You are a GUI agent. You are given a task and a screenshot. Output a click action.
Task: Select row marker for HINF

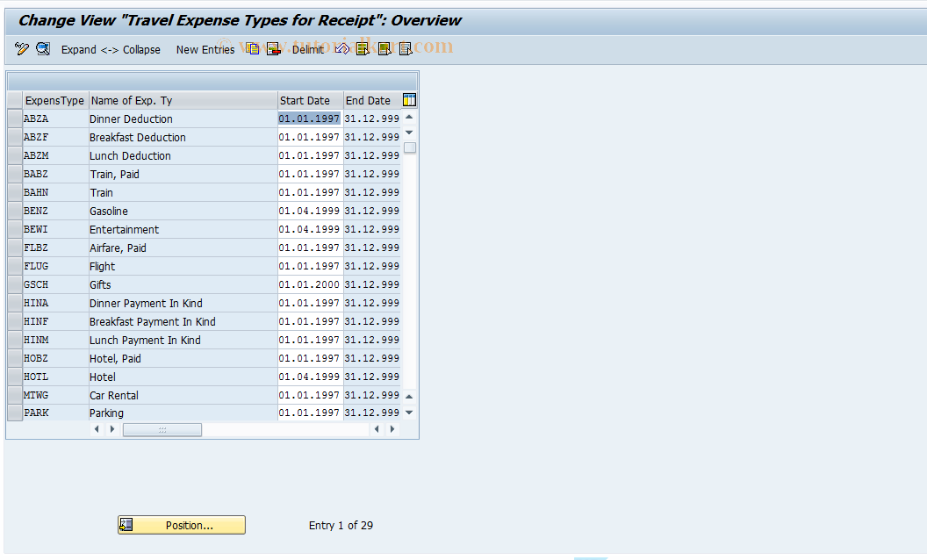(x=15, y=321)
